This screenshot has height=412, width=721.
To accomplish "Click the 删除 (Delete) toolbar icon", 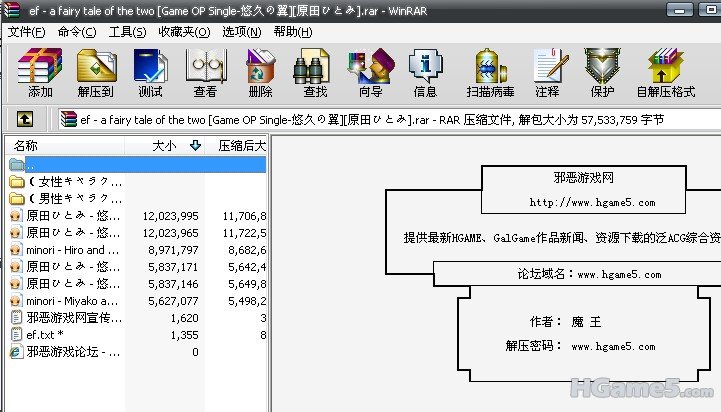I will [260, 73].
